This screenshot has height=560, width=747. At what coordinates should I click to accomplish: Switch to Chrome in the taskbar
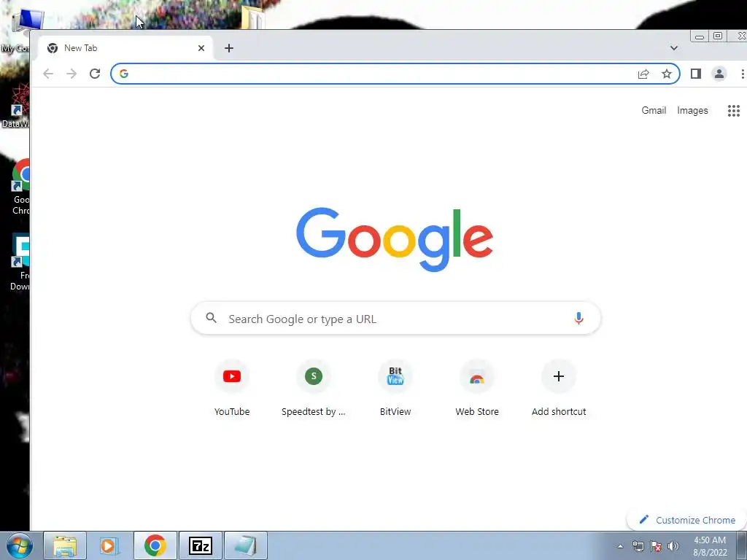pos(155,545)
